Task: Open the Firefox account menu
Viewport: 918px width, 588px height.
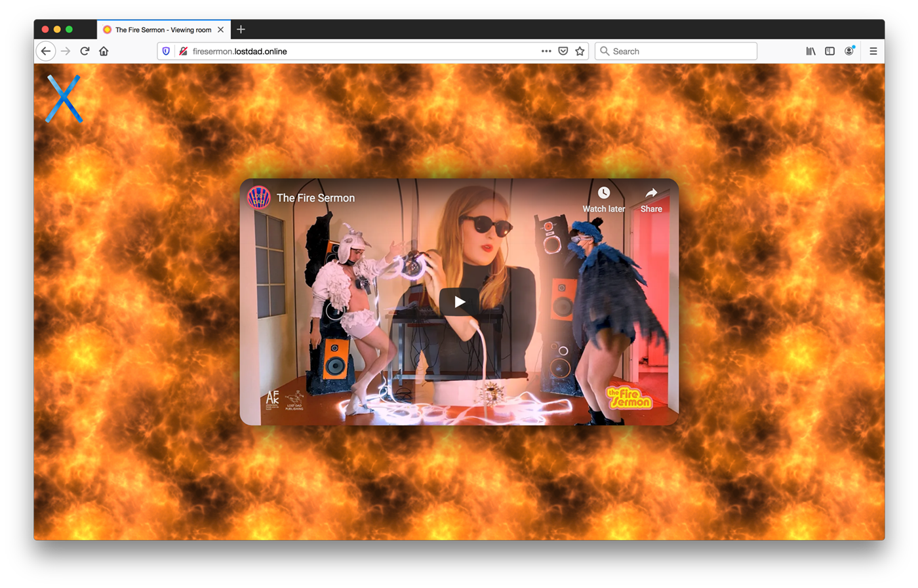Action: 849,51
